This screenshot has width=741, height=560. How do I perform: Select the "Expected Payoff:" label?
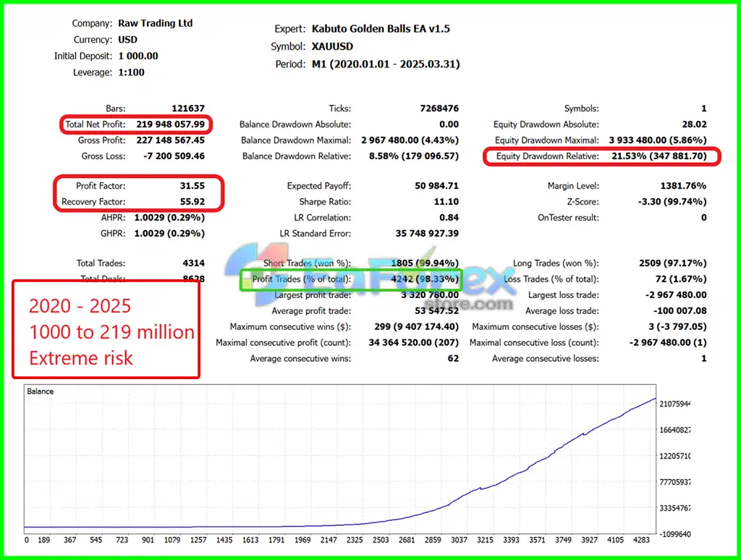tap(319, 186)
